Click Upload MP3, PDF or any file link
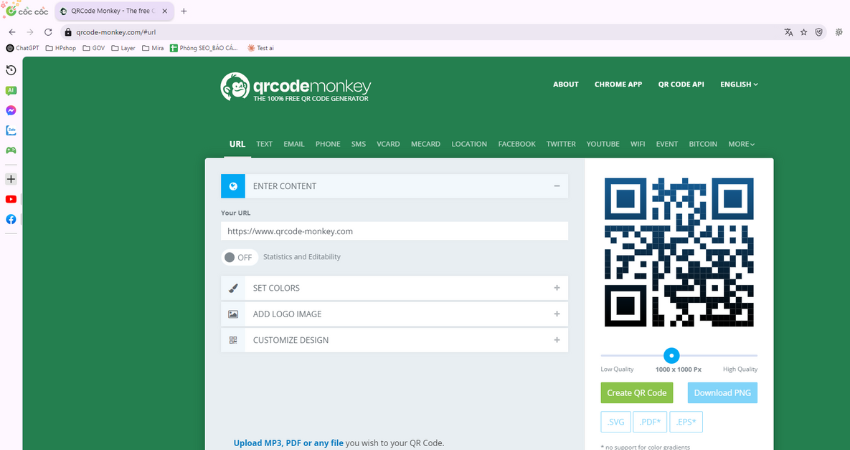The width and height of the screenshot is (850, 450). click(288, 443)
